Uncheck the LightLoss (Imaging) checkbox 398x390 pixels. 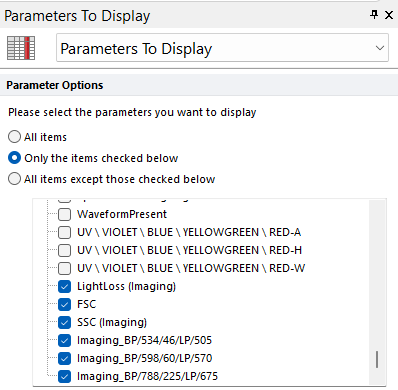coord(64,286)
